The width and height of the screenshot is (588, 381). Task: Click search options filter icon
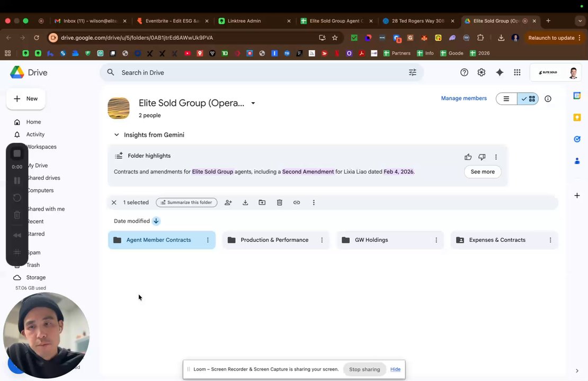[413, 72]
